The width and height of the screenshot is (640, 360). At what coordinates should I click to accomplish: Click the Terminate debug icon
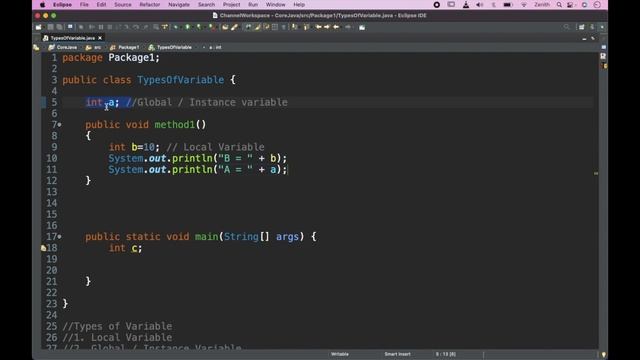pyautogui.click(x=109, y=27)
